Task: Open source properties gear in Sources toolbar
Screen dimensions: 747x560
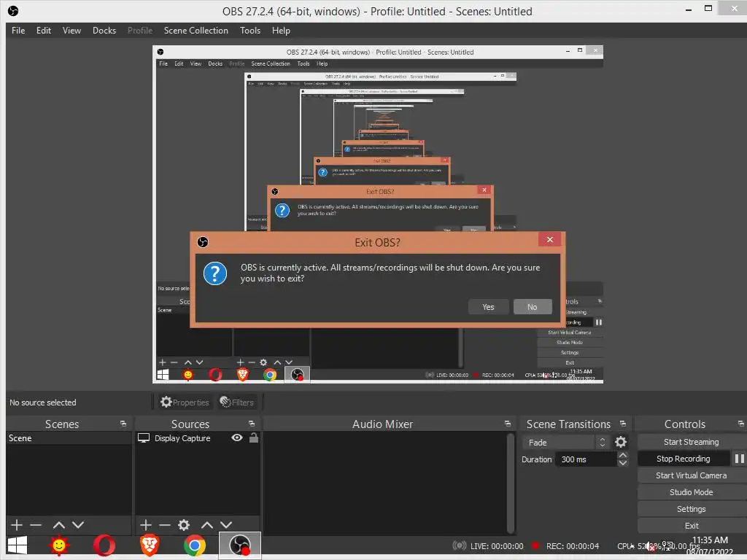Action: pos(184,525)
